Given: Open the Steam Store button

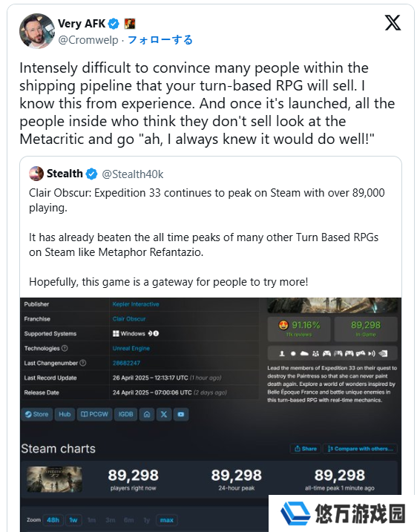Looking at the screenshot, I should [37, 414].
